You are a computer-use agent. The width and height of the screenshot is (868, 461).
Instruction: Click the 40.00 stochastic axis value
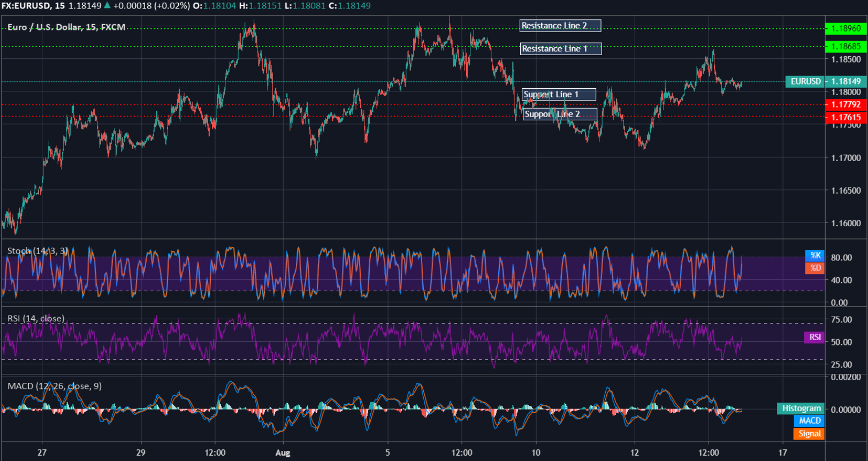click(841, 280)
